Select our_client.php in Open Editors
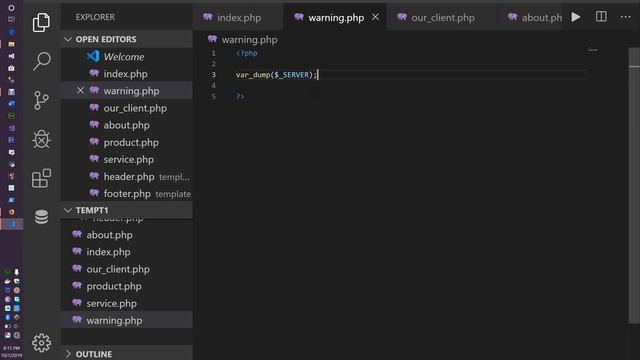Image resolution: width=640 pixels, height=360 pixels. coord(127,108)
